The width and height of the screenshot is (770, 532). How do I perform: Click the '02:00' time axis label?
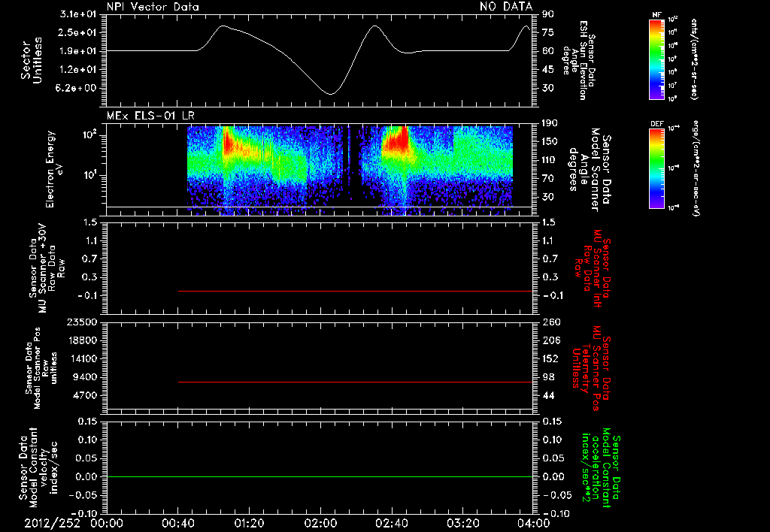[x=320, y=523]
